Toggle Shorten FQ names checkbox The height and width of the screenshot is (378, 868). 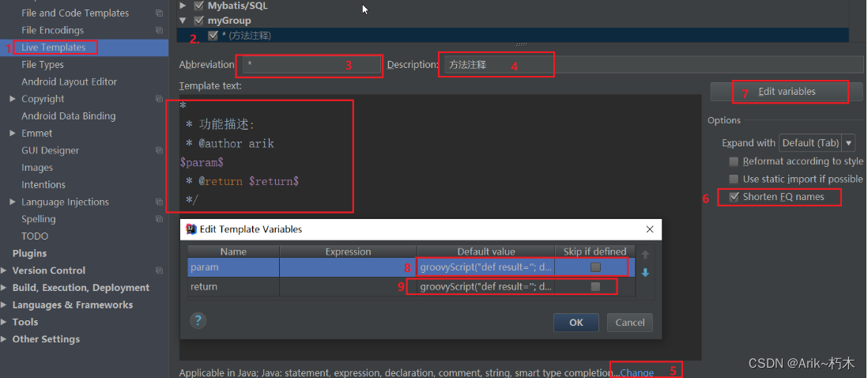[x=734, y=197]
